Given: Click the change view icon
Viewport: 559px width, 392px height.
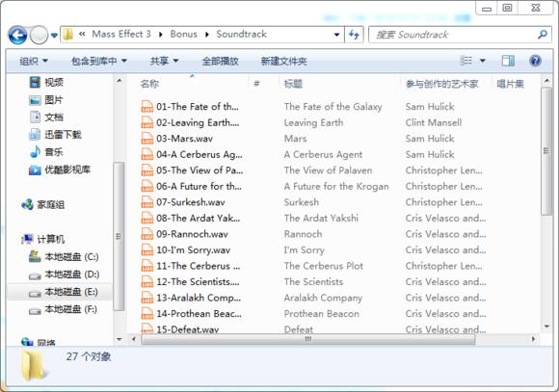Looking at the screenshot, I should 466,61.
